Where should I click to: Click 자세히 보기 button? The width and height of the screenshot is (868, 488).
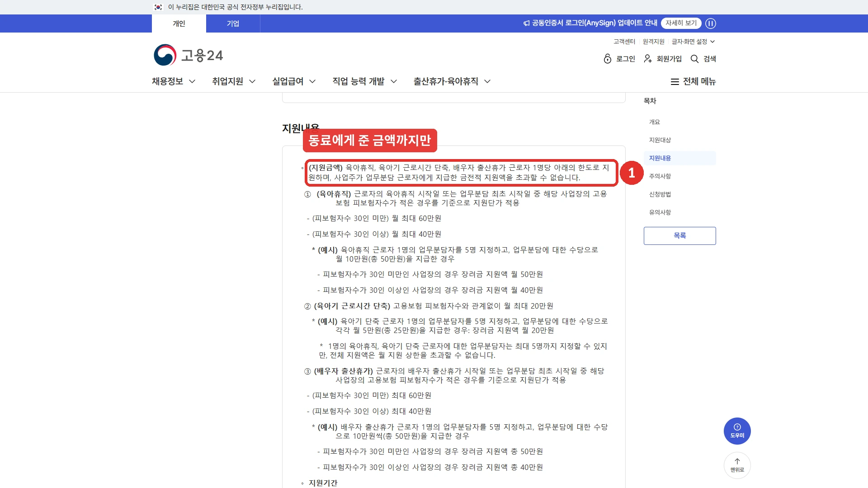pyautogui.click(x=681, y=23)
